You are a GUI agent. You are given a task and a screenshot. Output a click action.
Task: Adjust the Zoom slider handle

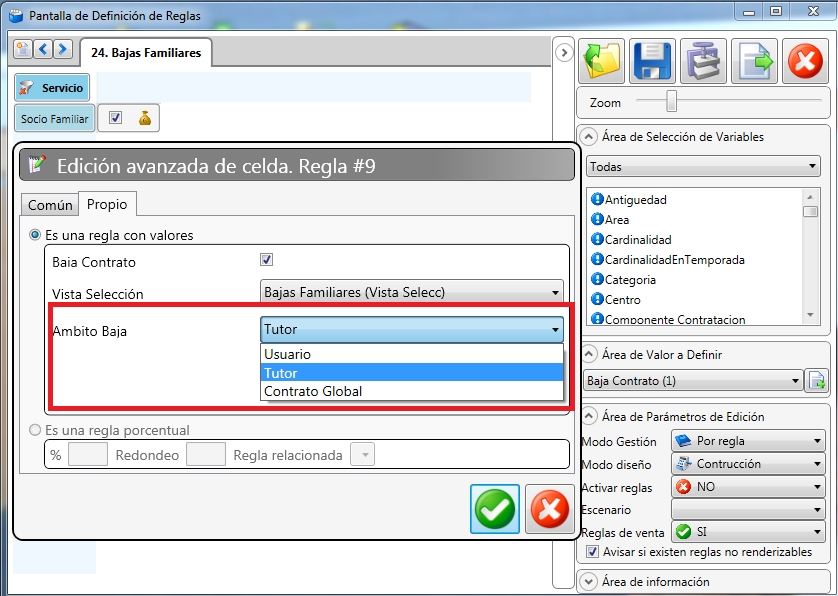point(671,101)
